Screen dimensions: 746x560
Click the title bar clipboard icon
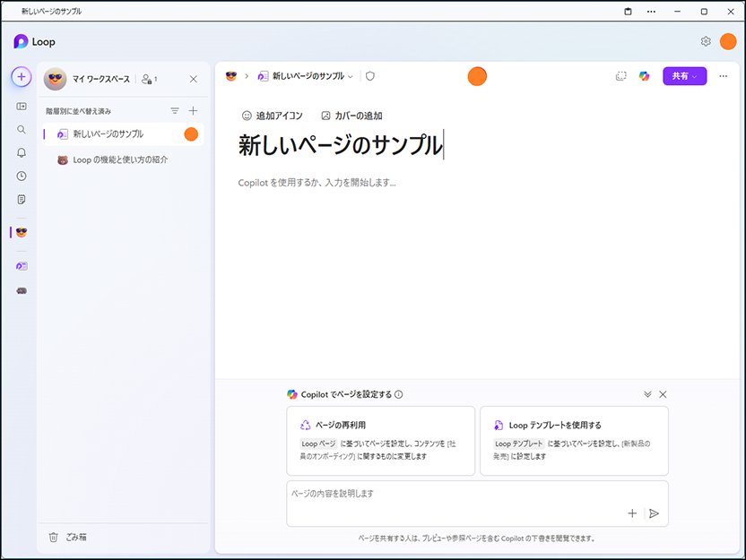628,12
